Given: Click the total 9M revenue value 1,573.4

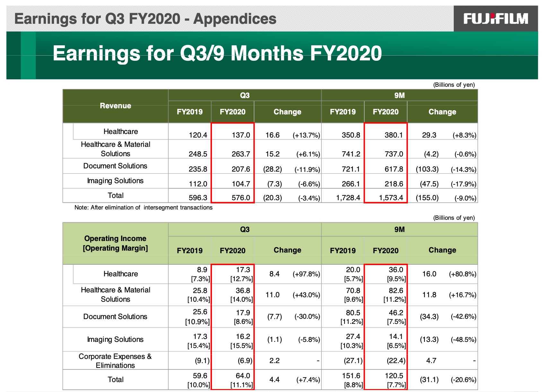Looking at the screenshot, I should pyautogui.click(x=391, y=198).
